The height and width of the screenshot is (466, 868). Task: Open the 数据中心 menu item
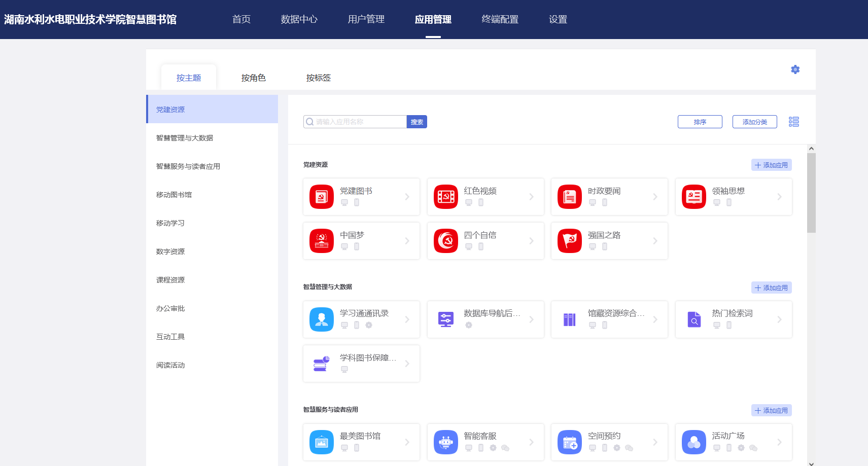coord(299,19)
